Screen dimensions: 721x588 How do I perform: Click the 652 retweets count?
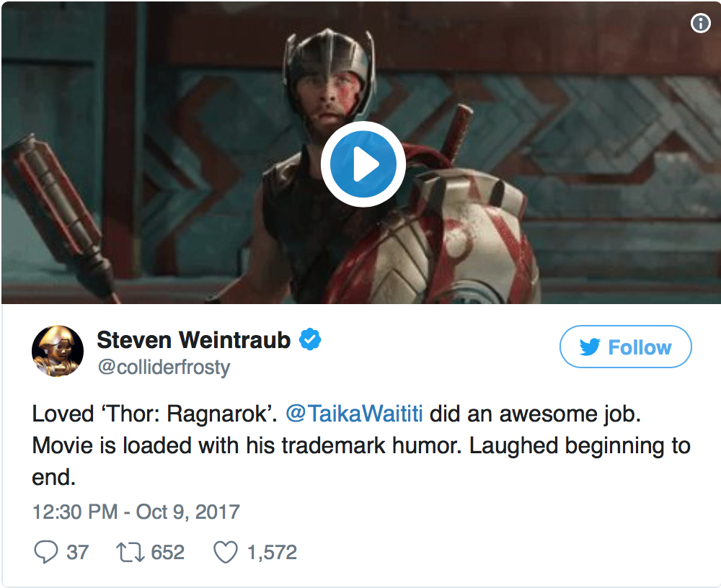tap(167, 552)
